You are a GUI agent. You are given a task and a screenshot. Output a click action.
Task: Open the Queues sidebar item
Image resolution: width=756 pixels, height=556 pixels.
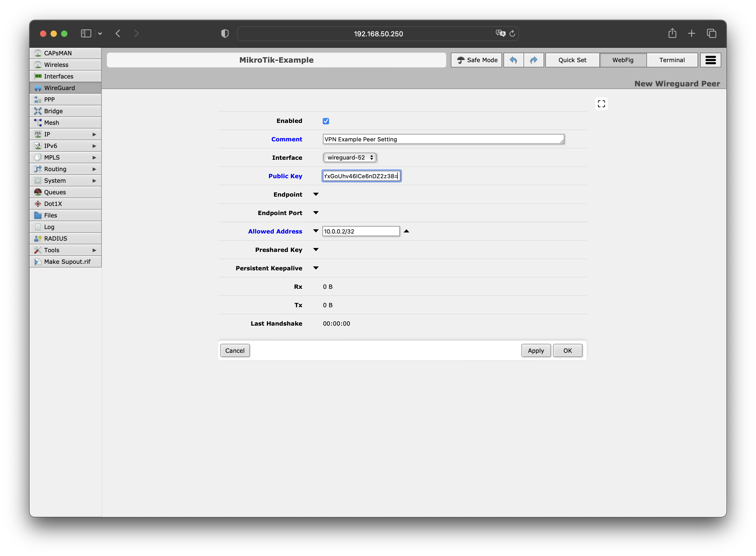55,192
